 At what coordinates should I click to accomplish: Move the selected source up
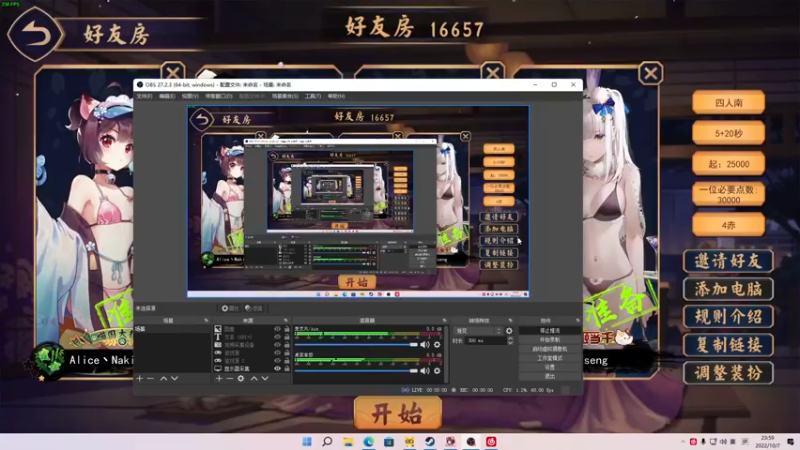point(254,379)
